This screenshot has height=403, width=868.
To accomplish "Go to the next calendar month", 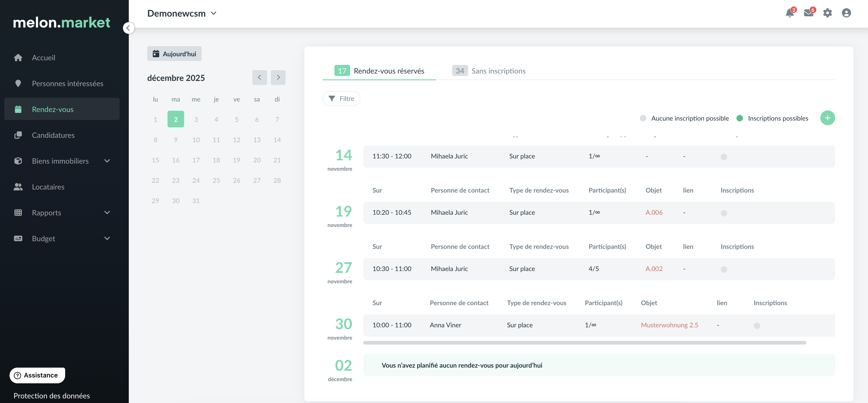I will [x=278, y=78].
